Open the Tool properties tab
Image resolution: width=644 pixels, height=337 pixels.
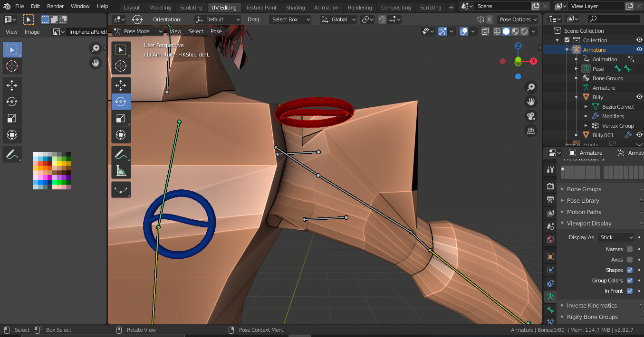click(550, 169)
